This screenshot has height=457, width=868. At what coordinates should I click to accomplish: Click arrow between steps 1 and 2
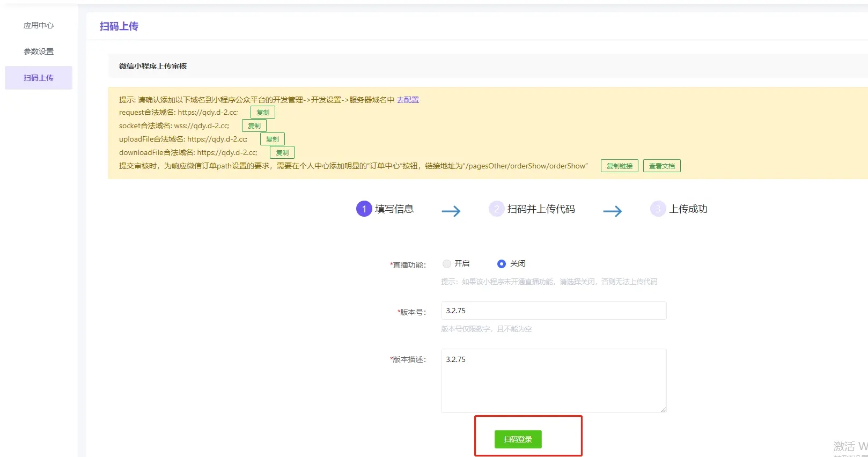click(x=451, y=211)
